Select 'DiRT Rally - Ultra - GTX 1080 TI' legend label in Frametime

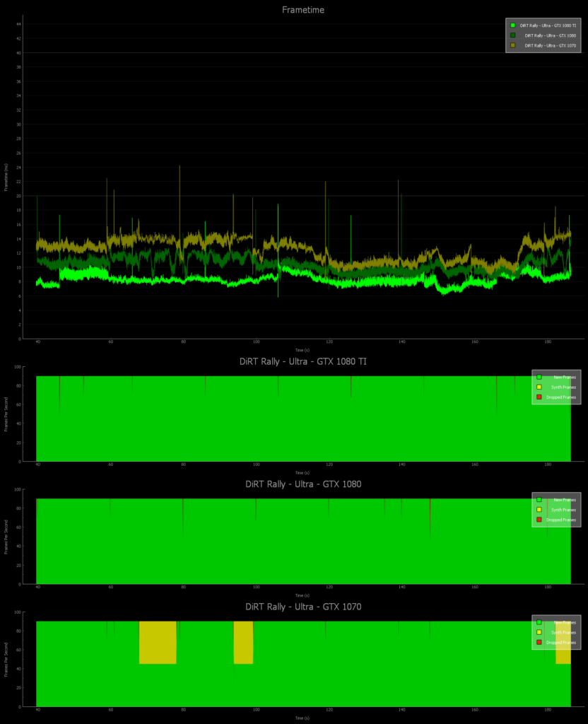[548, 25]
